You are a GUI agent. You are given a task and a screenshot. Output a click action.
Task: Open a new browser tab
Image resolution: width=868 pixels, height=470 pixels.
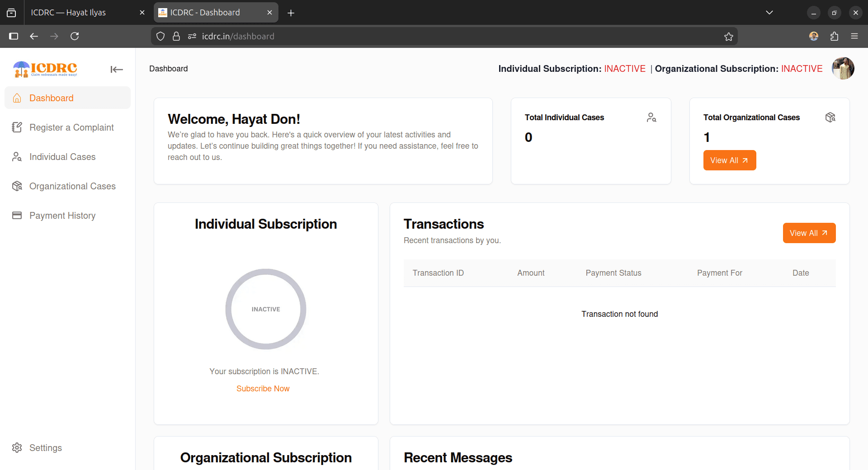pos(291,13)
